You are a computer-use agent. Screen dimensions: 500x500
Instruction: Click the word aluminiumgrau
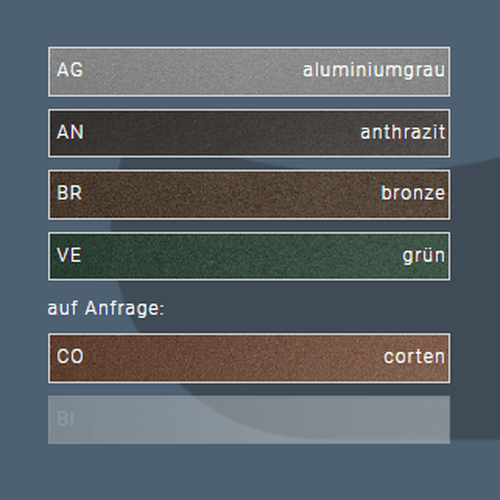[374, 71]
